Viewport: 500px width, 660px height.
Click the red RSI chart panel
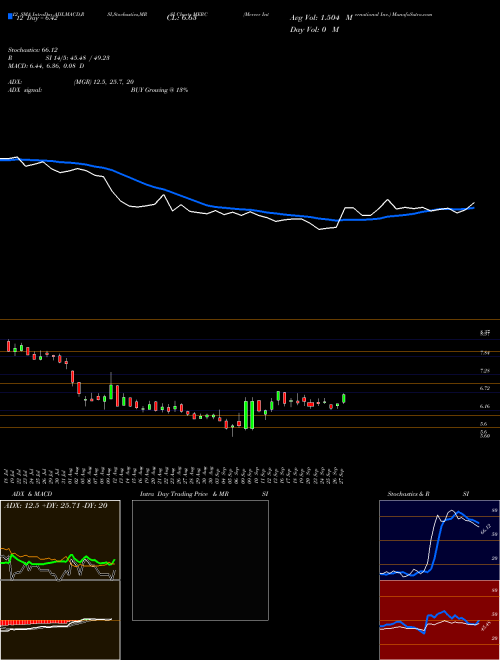pos(439,620)
